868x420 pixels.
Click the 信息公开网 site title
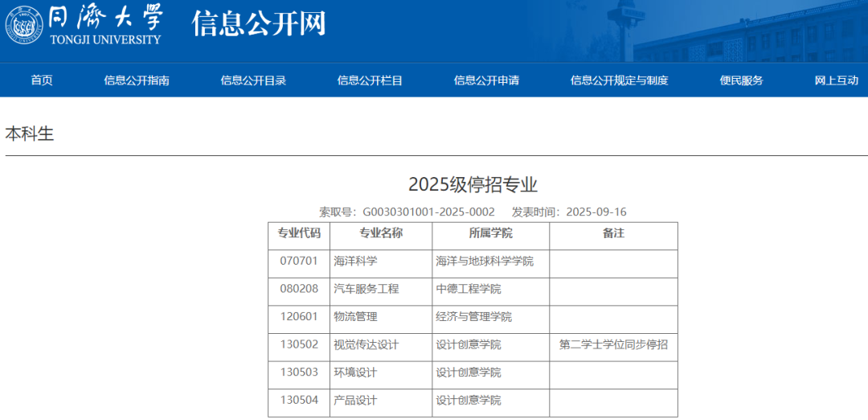point(259,25)
